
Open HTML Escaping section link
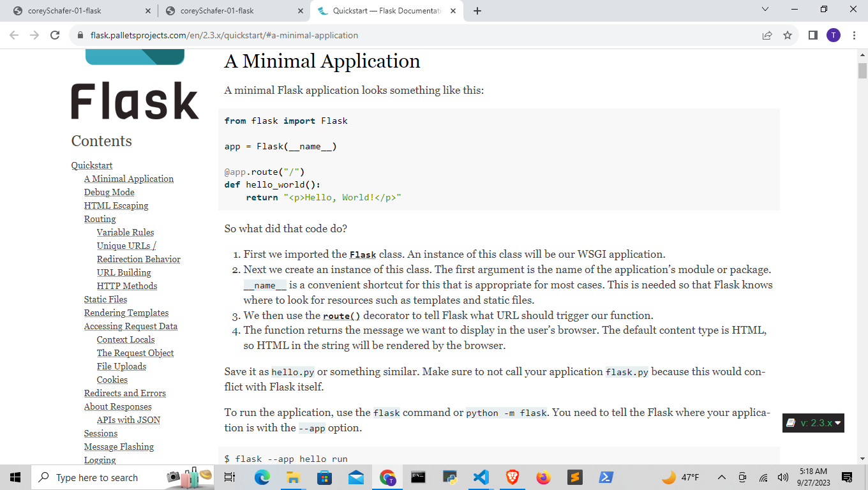[116, 206]
